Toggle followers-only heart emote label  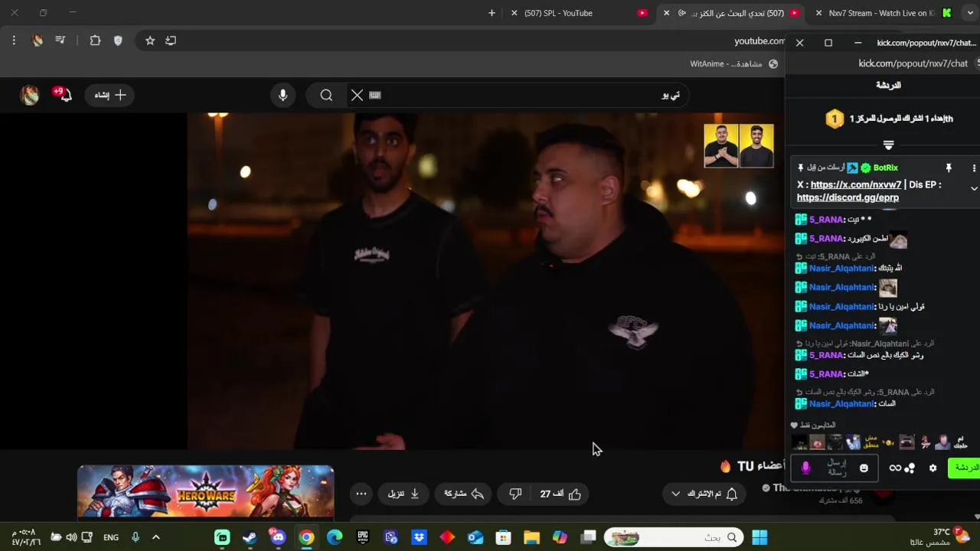813,425
